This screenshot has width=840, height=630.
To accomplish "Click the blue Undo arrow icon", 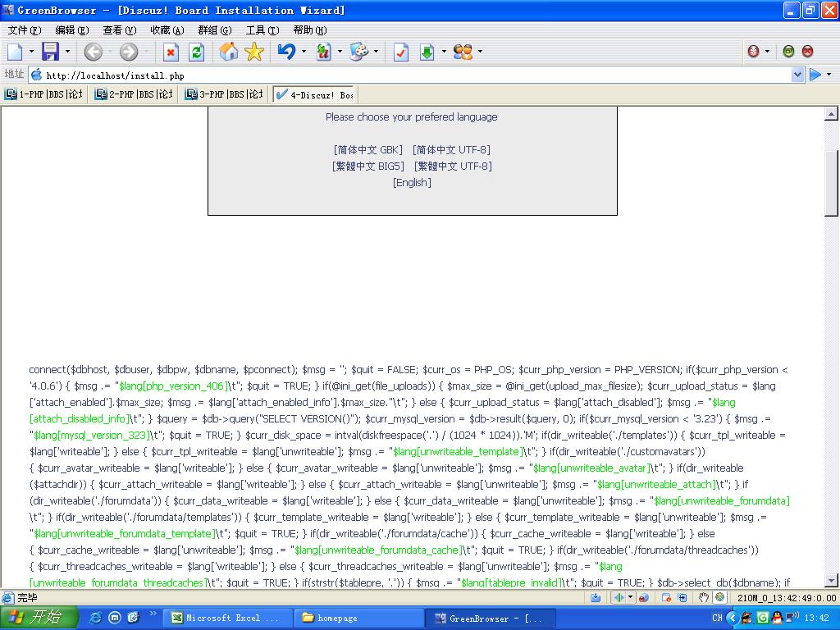I will tap(286, 52).
